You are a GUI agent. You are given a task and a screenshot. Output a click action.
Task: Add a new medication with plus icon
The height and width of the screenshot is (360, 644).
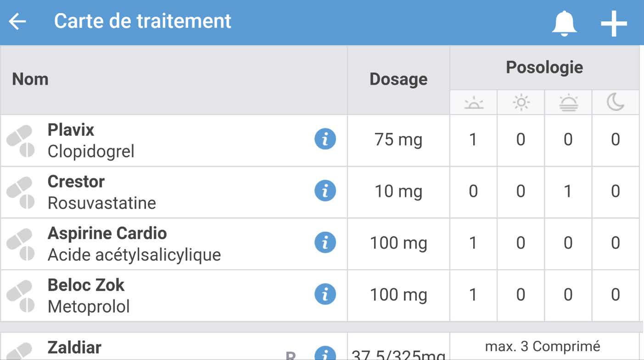tap(614, 22)
